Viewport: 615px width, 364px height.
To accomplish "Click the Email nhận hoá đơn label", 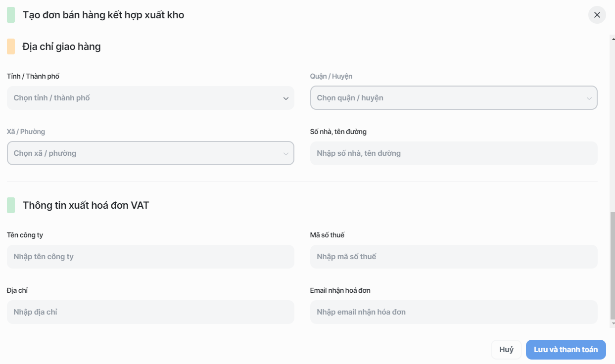I will click(340, 290).
